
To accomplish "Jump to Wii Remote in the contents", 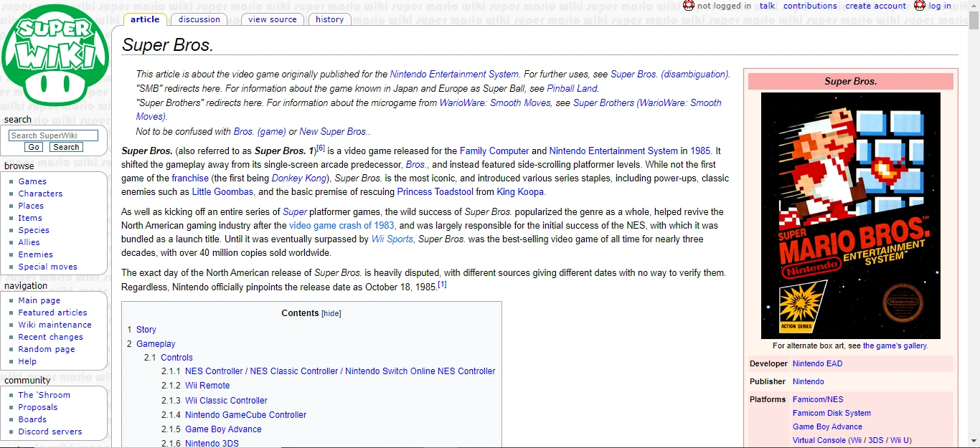I will coord(207,386).
